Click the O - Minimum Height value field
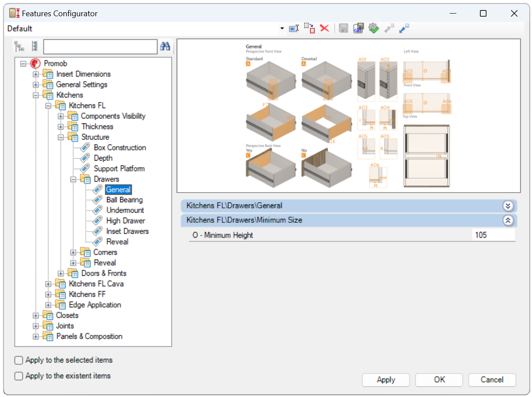 (x=493, y=235)
